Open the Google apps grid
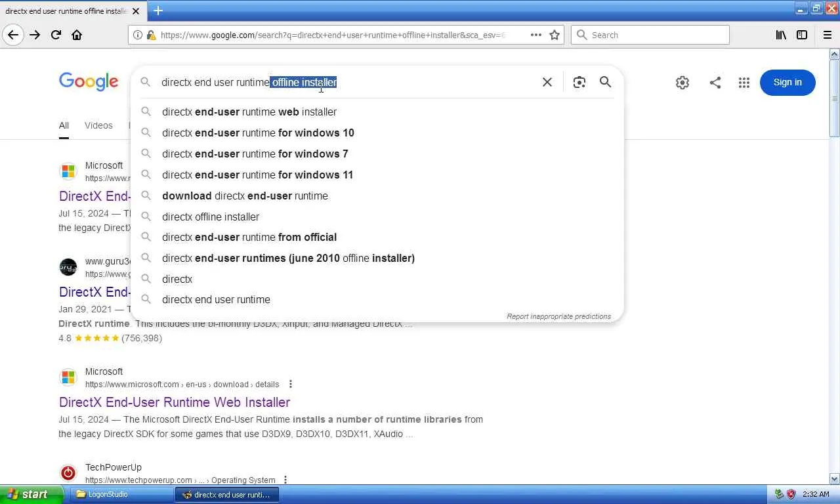840x504 pixels. point(744,82)
